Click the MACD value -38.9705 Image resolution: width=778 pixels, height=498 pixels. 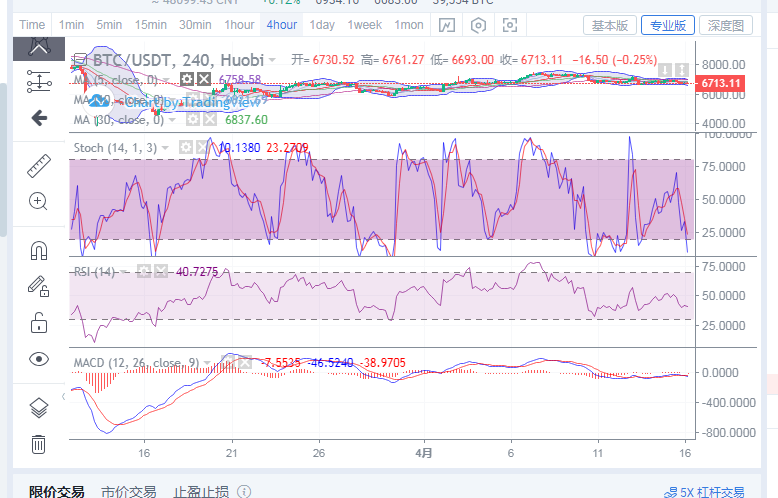pyautogui.click(x=384, y=363)
